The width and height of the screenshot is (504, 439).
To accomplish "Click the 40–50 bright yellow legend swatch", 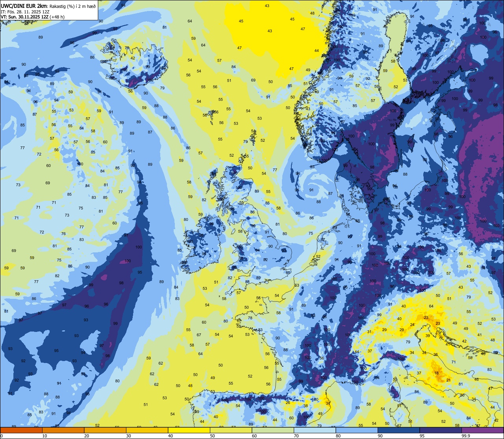I will click(189, 430).
